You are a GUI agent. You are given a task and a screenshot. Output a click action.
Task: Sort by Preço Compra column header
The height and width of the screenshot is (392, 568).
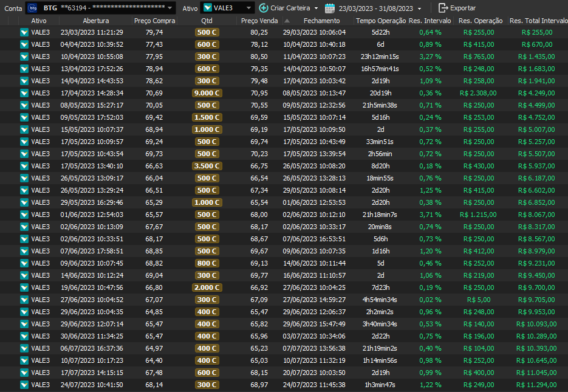click(x=154, y=21)
